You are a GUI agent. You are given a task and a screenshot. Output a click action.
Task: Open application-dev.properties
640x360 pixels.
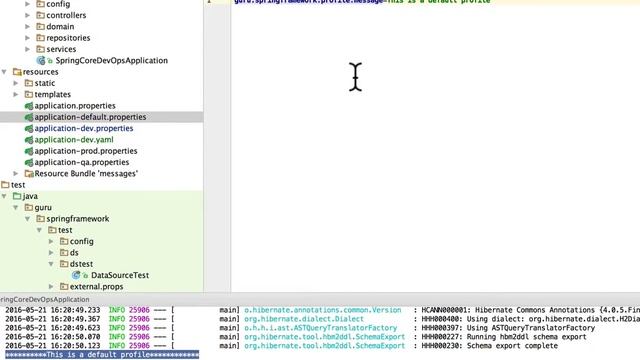coord(84,128)
